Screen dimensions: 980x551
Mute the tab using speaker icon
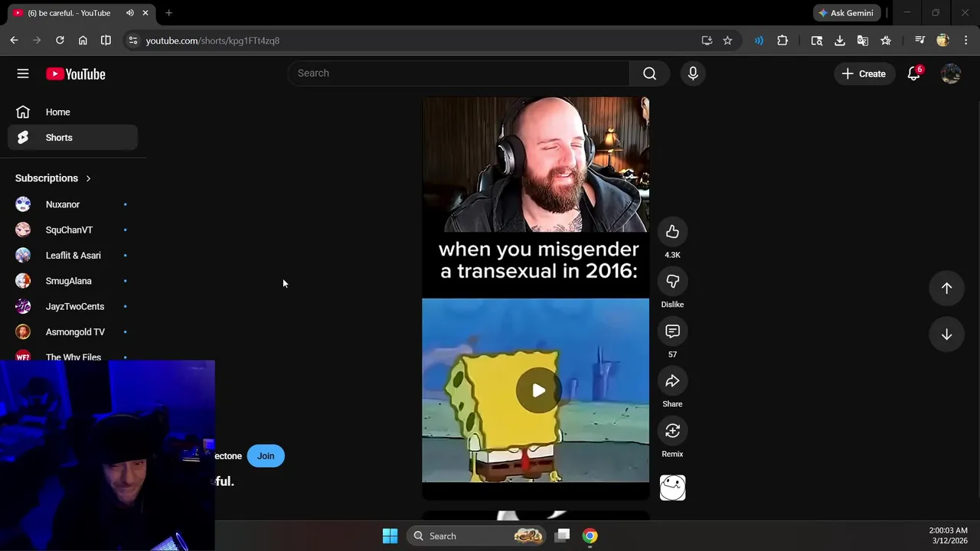(130, 13)
